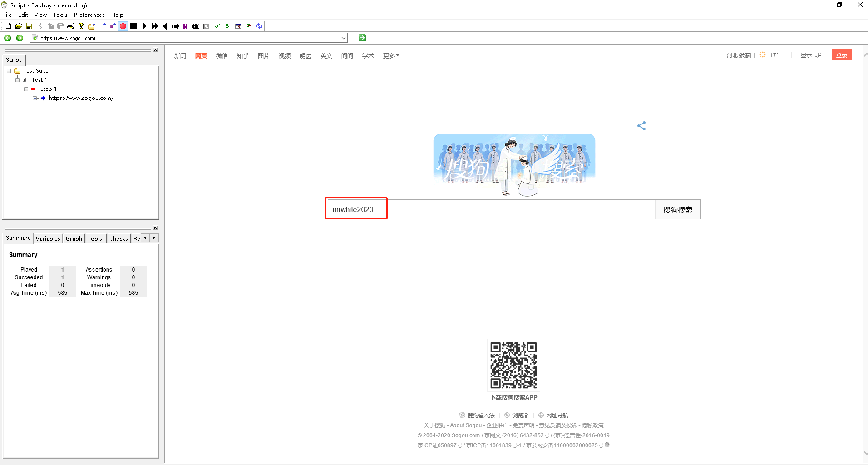Click the data table icon in toolbar
The height and width of the screenshot is (465, 868).
(x=238, y=26)
